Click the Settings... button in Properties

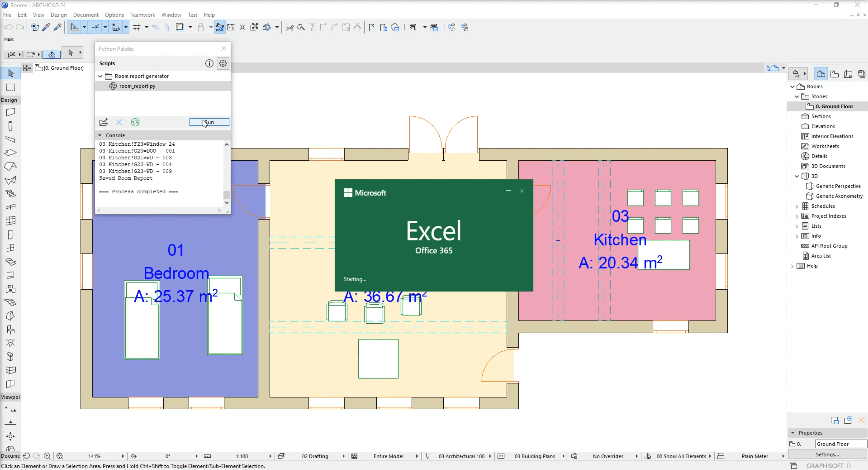click(827, 455)
